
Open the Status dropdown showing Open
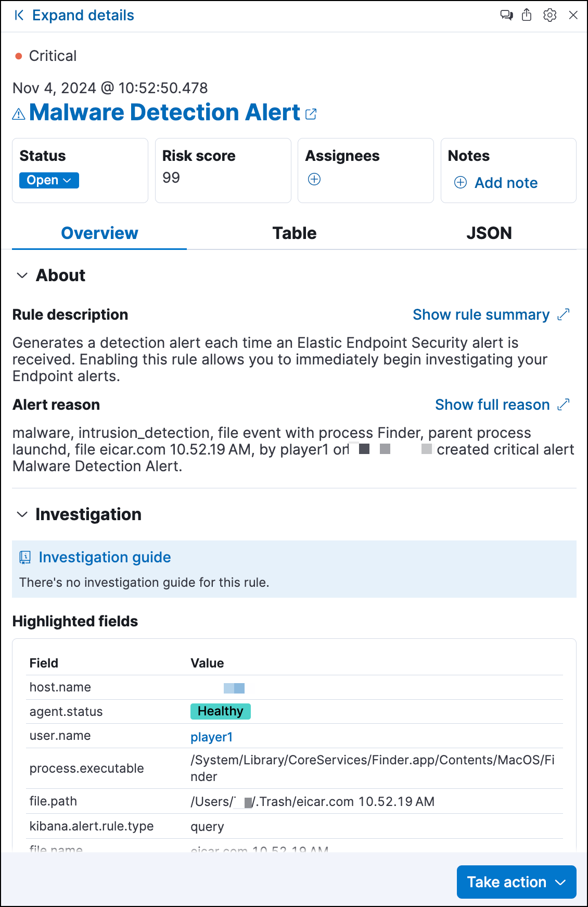coord(48,180)
